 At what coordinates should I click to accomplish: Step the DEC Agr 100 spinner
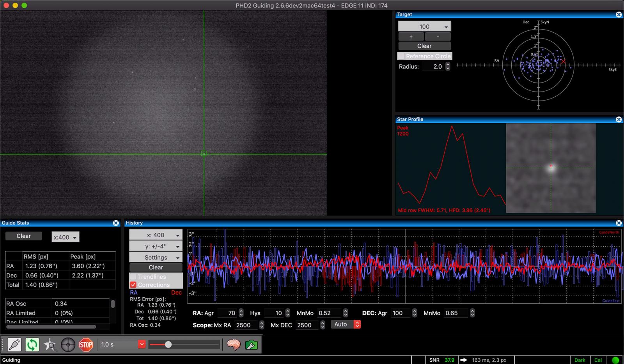[x=415, y=313]
